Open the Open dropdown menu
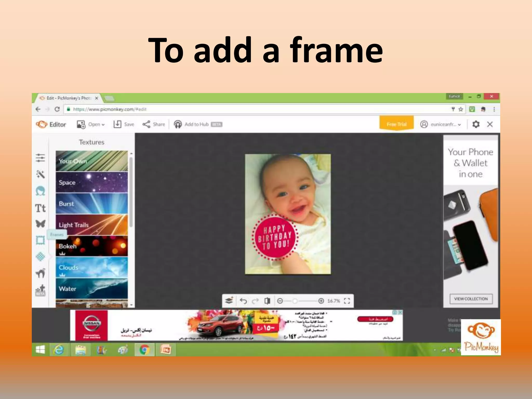Screen dimensions: 532x399 click(91, 124)
